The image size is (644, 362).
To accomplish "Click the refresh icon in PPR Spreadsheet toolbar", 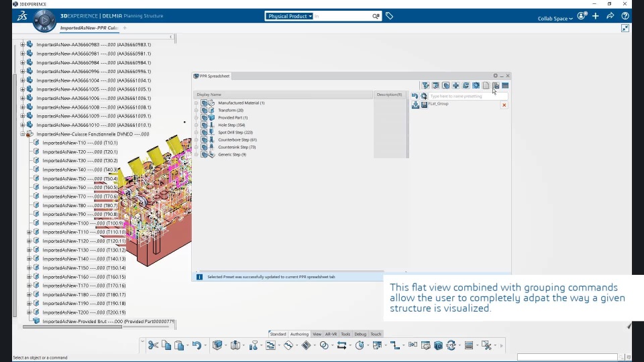I will 466,85.
